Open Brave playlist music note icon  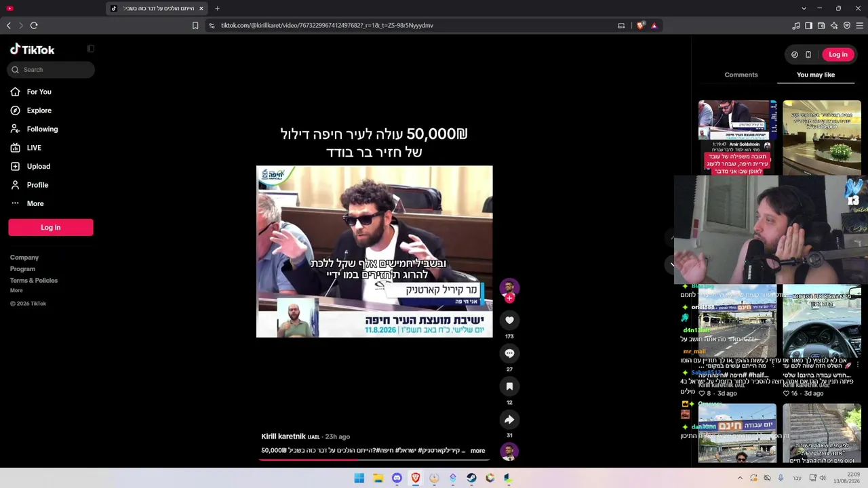796,26
